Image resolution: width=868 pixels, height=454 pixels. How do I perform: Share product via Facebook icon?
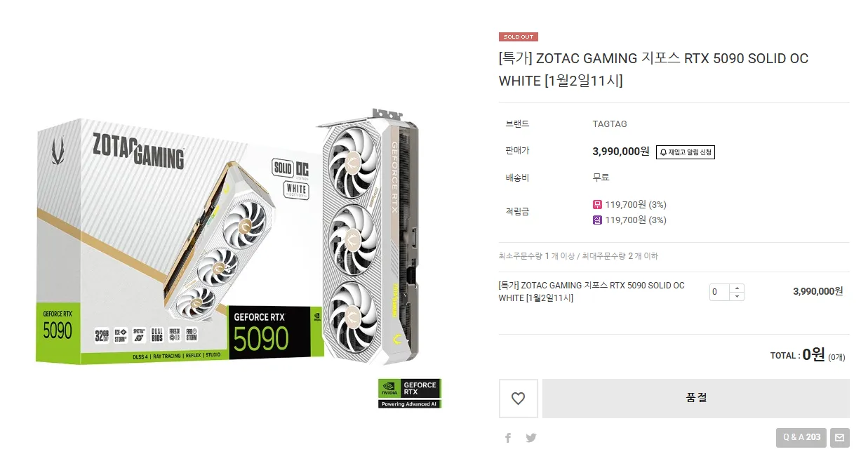pyautogui.click(x=508, y=438)
